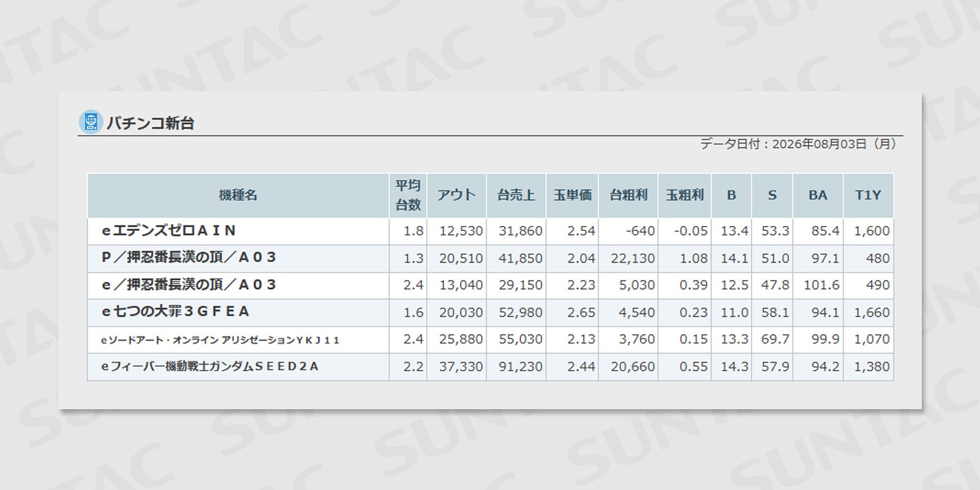The height and width of the screenshot is (490, 980).
Task: Click the 玉単価 value 2.04
Action: [x=581, y=258]
